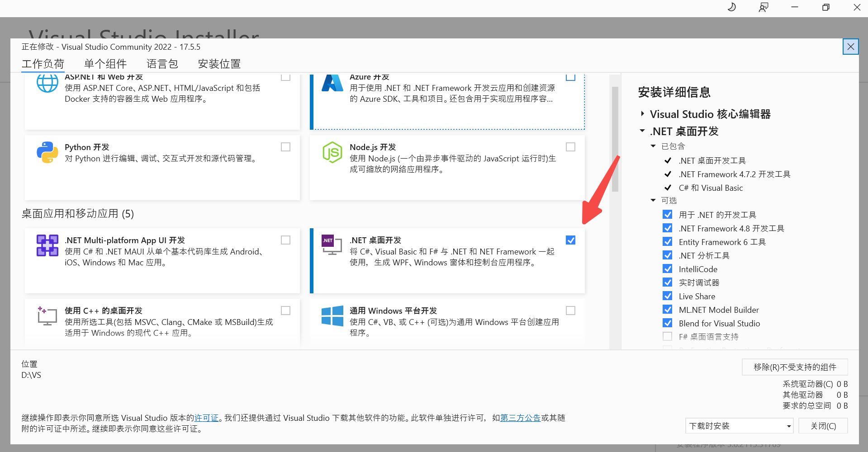
Task: Switch to the 单个组件 tab
Action: (105, 64)
